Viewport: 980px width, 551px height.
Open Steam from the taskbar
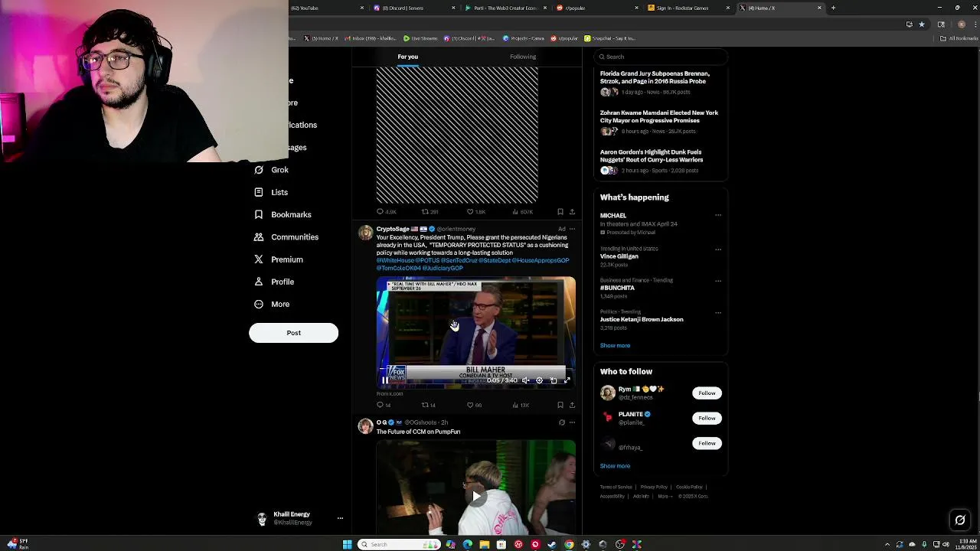pos(552,544)
